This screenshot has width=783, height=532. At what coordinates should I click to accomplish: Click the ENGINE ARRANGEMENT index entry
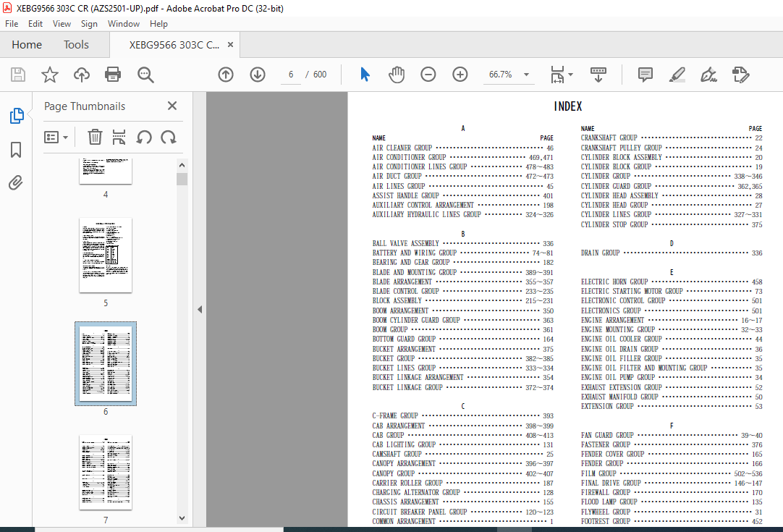click(x=672, y=320)
